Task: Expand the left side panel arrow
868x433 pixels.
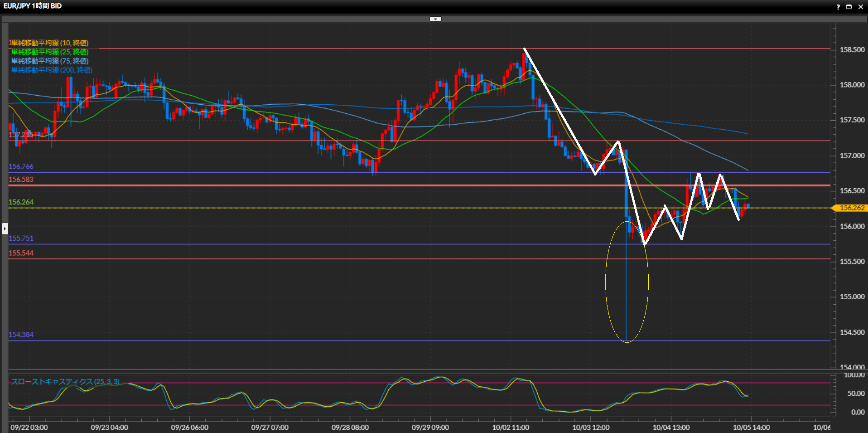Action: (5, 228)
